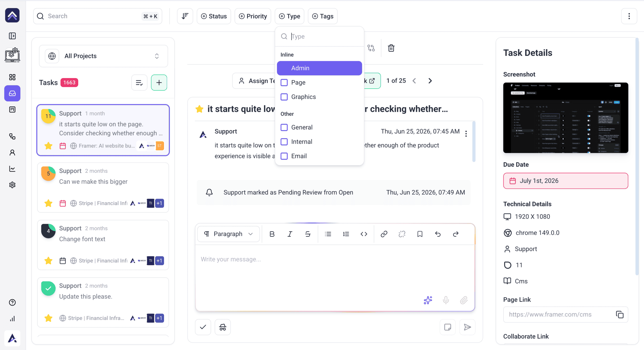Insert link in message editor
Screen dimensions: 644x350
pyautogui.click(x=384, y=234)
